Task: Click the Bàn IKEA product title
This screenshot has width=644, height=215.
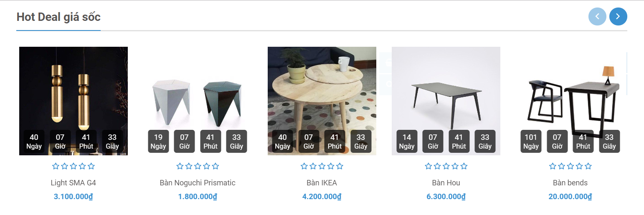Action: coord(322,183)
